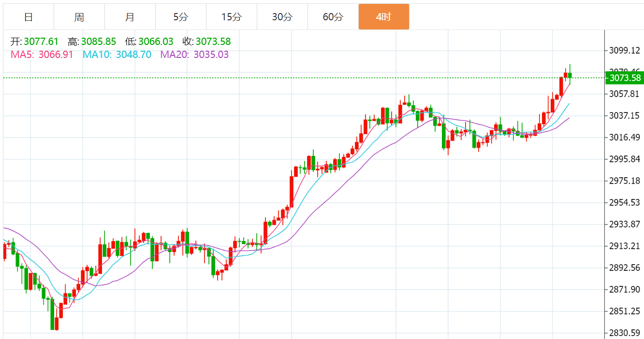Click the 2830.59 price axis label
This screenshot has height=339, width=644.
624,333
